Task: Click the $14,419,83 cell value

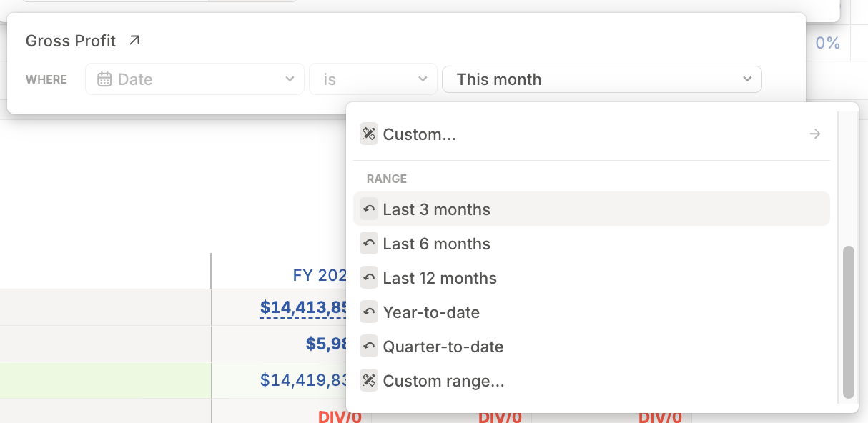Action: (304, 380)
